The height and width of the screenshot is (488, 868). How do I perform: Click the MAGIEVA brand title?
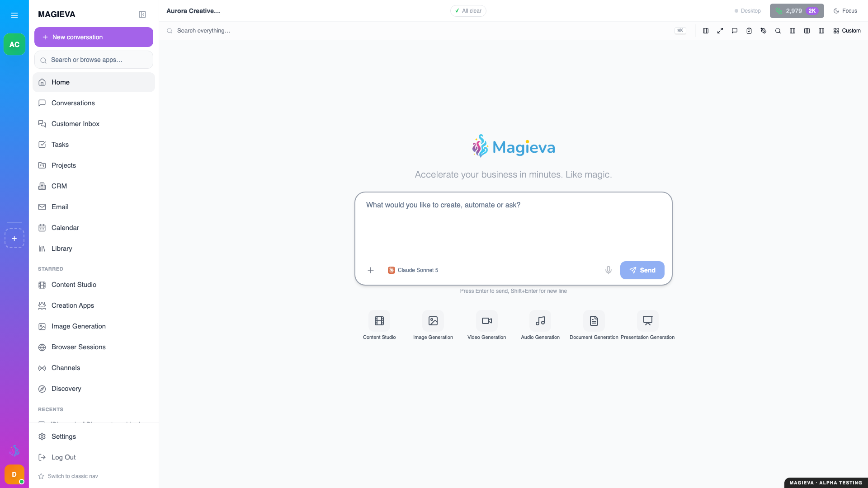tap(57, 14)
